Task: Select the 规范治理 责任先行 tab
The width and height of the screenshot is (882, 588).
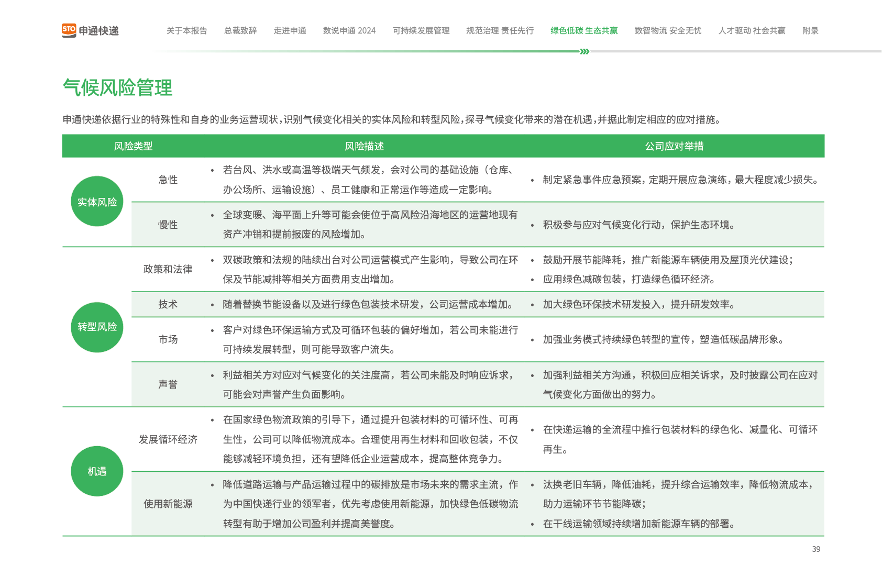Action: pos(500,30)
